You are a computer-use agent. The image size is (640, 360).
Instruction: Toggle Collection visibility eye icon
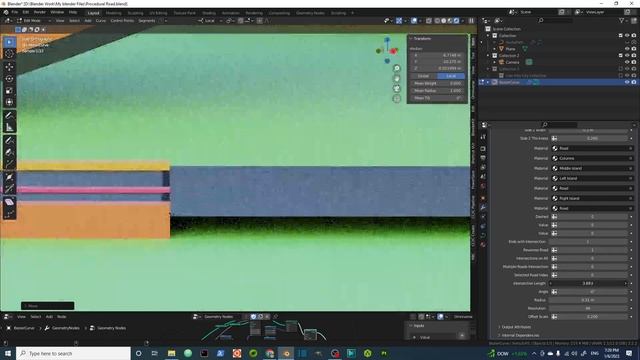627,36
